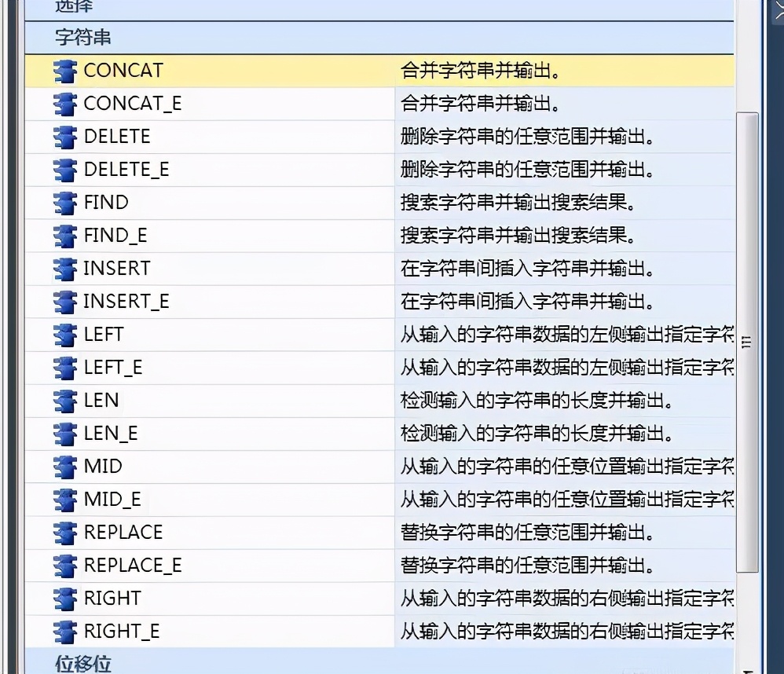This screenshot has width=784, height=674.
Task: Select the DELETE_E function row
Action: (x=126, y=170)
